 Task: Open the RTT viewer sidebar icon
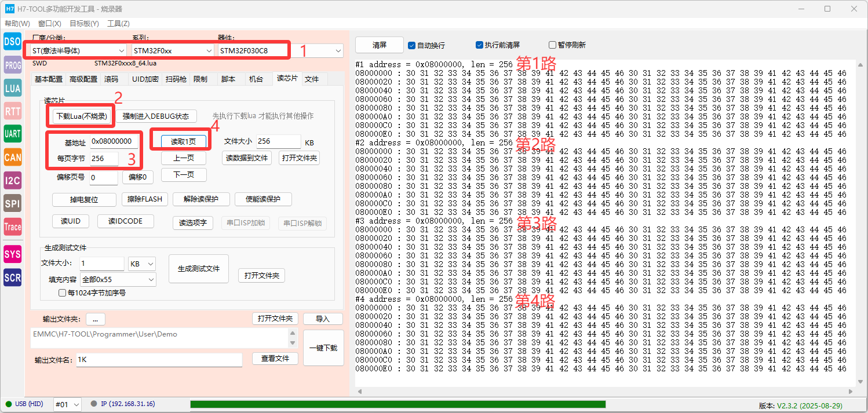(x=12, y=111)
